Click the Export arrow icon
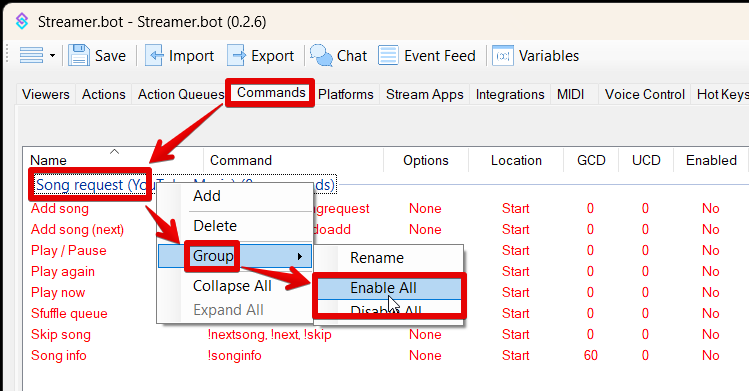Image resolution: width=749 pixels, height=391 pixels. 236,55
